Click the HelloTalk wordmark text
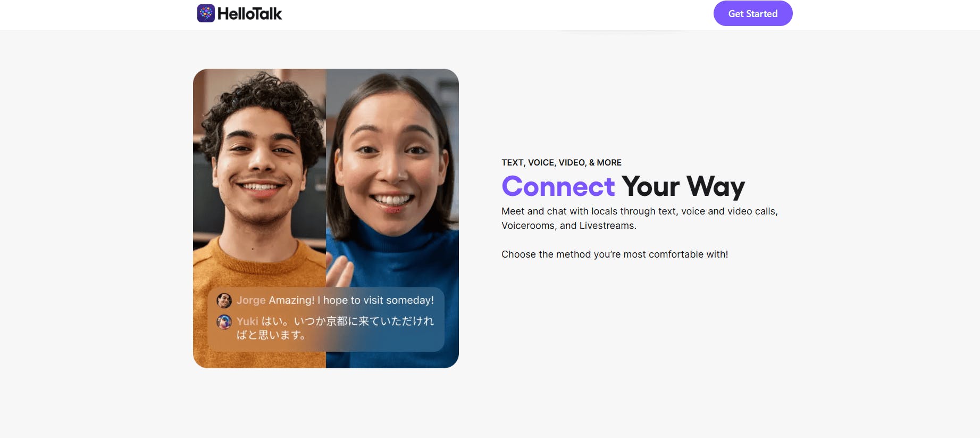 click(249, 14)
